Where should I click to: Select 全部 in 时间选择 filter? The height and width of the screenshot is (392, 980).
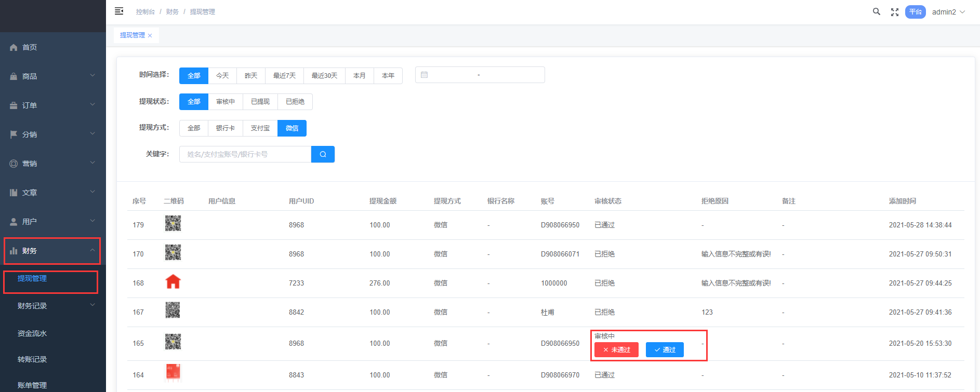pos(194,75)
